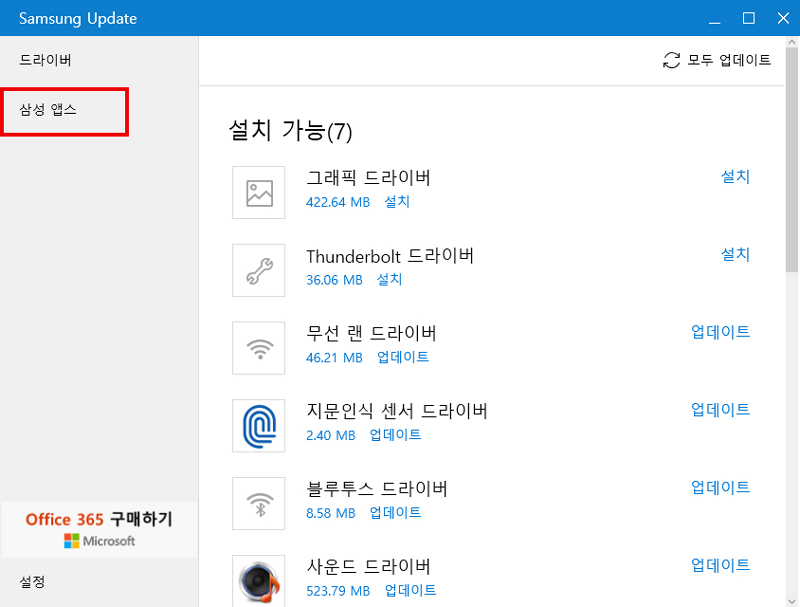This screenshot has width=800, height=607.
Task: Click 설치 link next to 36.06 MB
Action: click(389, 280)
